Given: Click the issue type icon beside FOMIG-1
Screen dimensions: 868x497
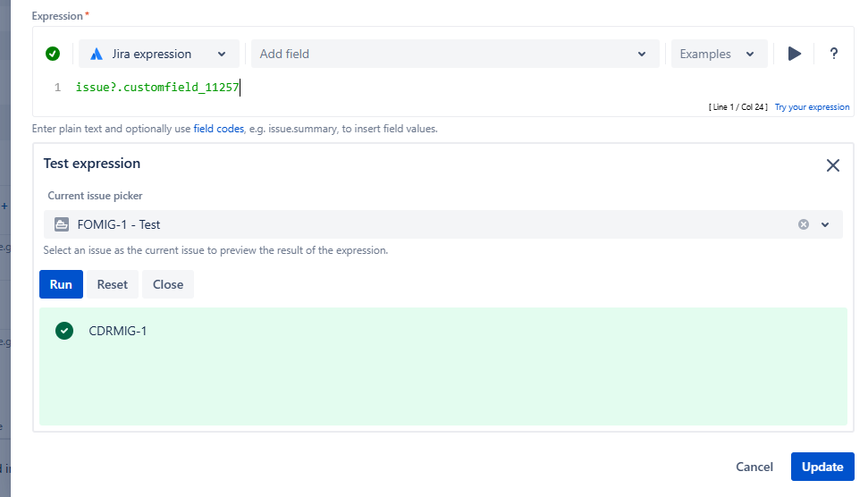Looking at the screenshot, I should 62,224.
